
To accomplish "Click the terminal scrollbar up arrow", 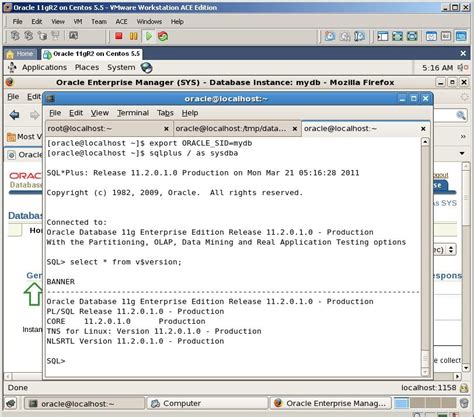I will click(425, 142).
